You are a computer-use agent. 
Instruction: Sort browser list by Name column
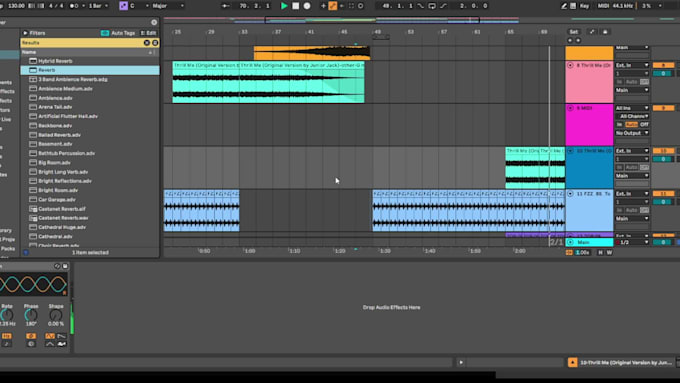pyautogui.click(x=89, y=52)
